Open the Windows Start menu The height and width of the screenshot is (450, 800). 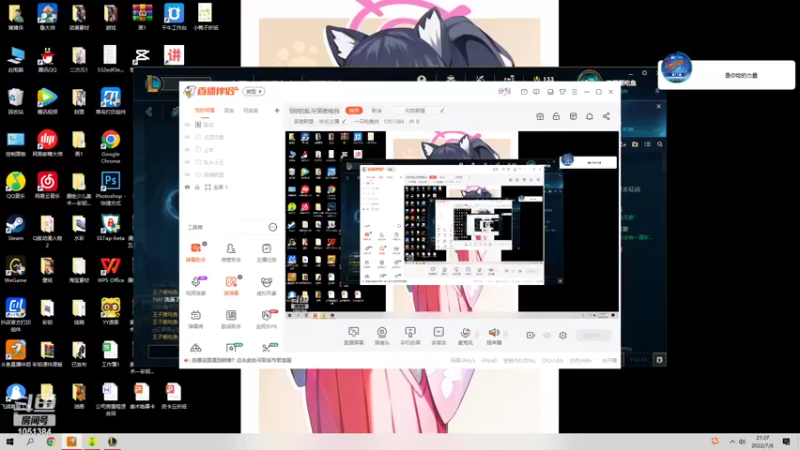(10, 441)
